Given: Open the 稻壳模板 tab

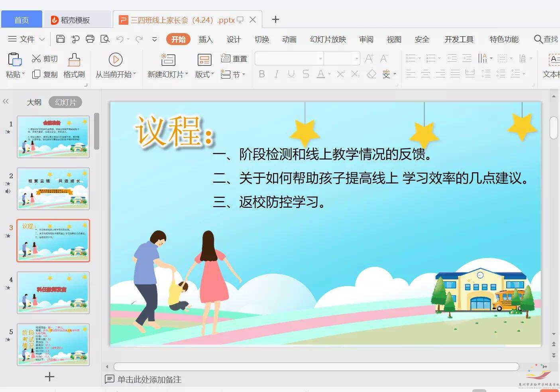Looking at the screenshot, I should [x=77, y=20].
